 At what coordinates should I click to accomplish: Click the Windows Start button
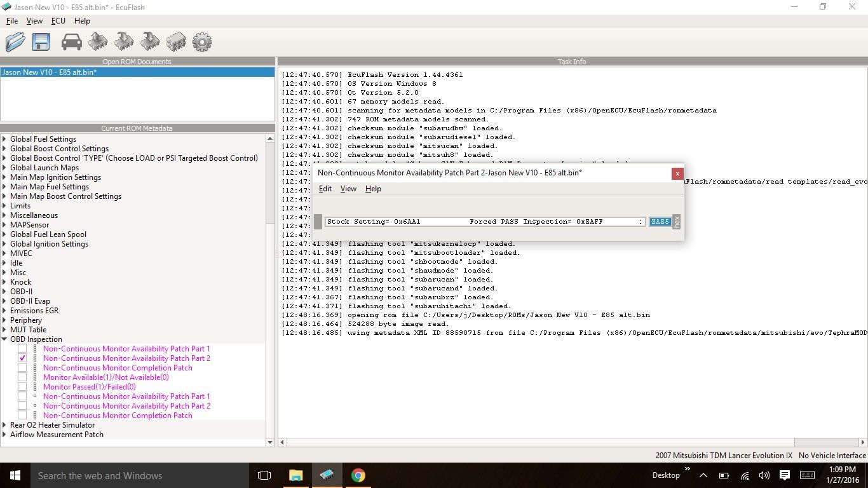pyautogui.click(x=14, y=475)
